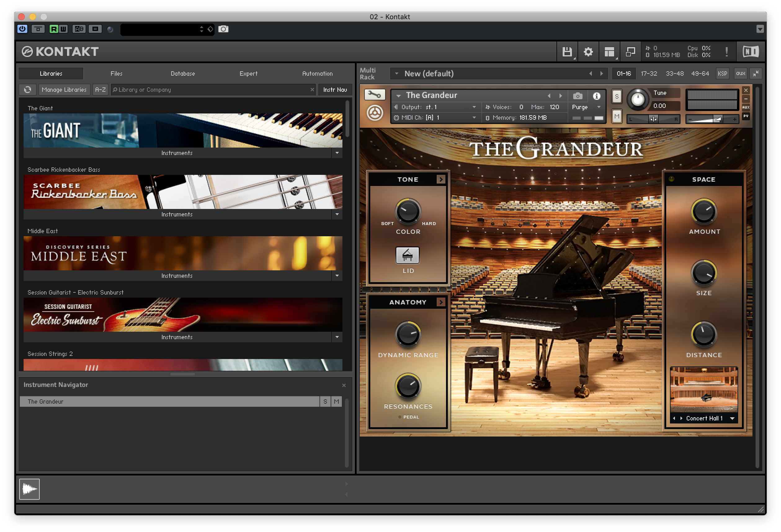Click the instrument volume slider
The image size is (781, 532).
coord(712,119)
